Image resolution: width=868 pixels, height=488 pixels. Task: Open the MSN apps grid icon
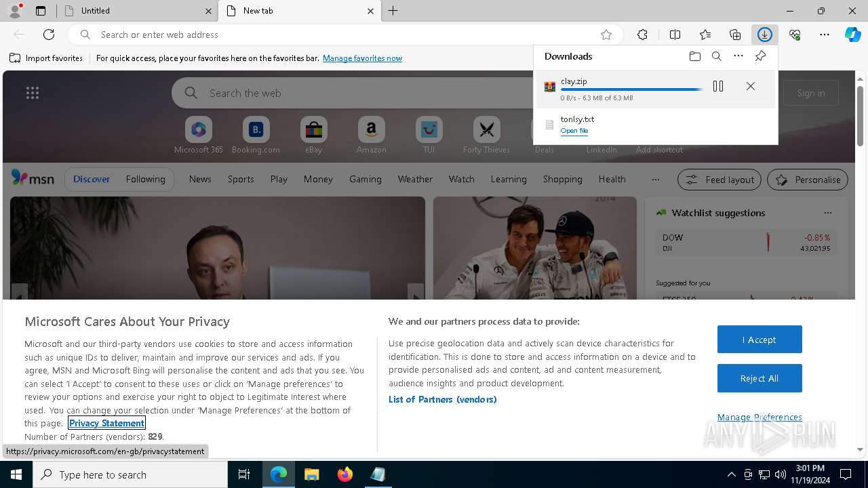[32, 93]
